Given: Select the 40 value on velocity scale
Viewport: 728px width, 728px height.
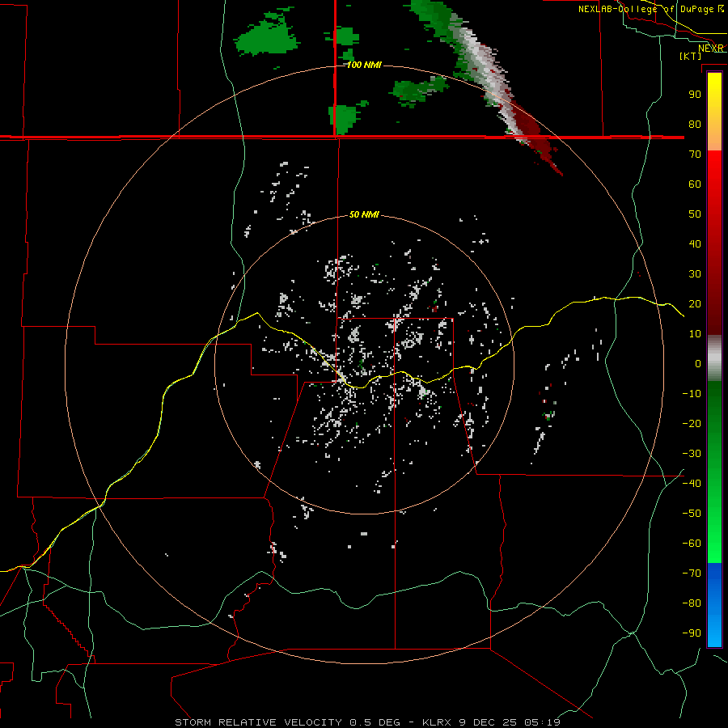Looking at the screenshot, I should click(695, 243).
